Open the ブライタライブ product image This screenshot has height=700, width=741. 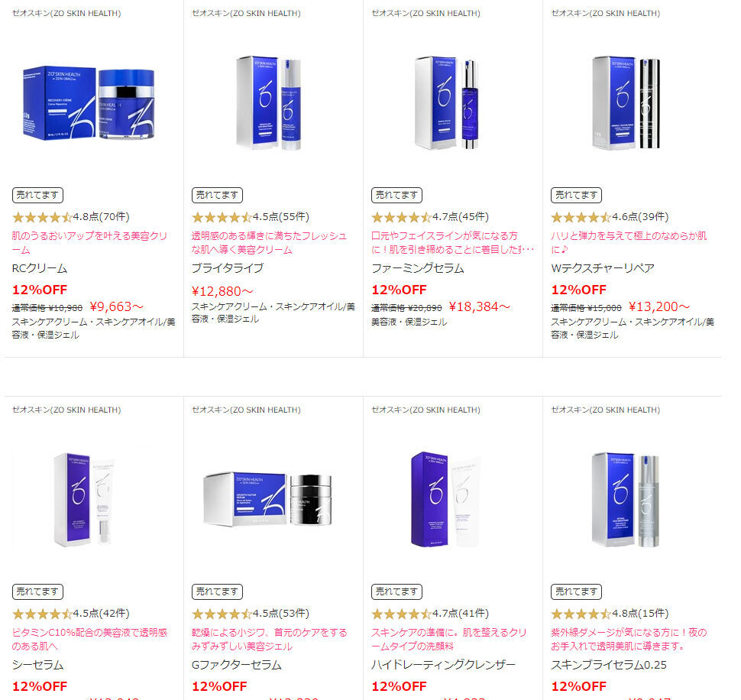268,103
